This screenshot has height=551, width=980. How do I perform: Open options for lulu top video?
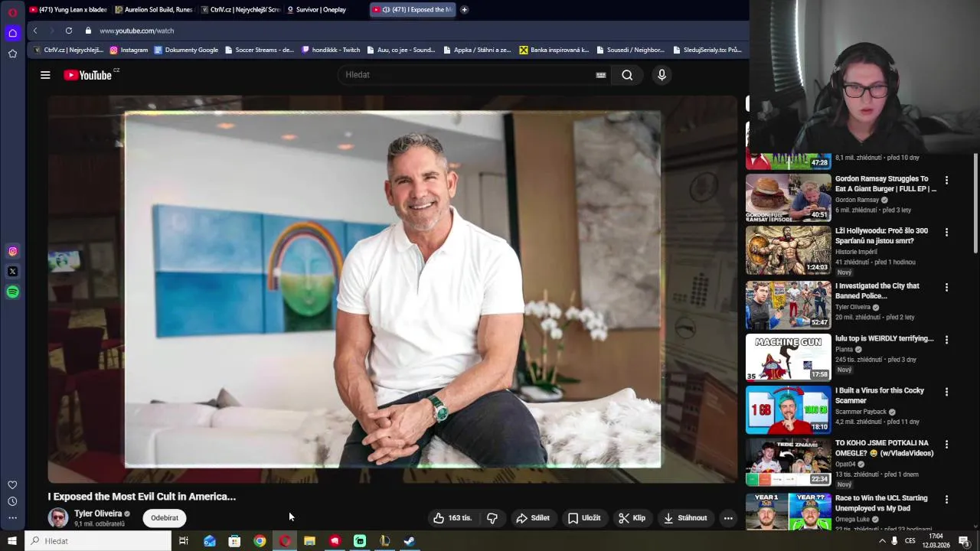pyautogui.click(x=946, y=339)
